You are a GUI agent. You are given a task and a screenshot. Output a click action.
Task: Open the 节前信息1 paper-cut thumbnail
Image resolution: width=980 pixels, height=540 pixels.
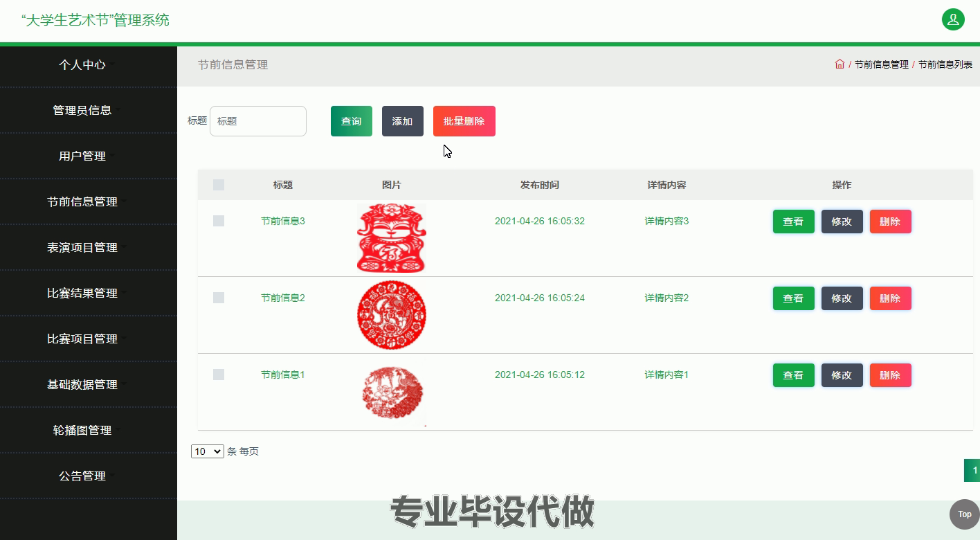392,392
